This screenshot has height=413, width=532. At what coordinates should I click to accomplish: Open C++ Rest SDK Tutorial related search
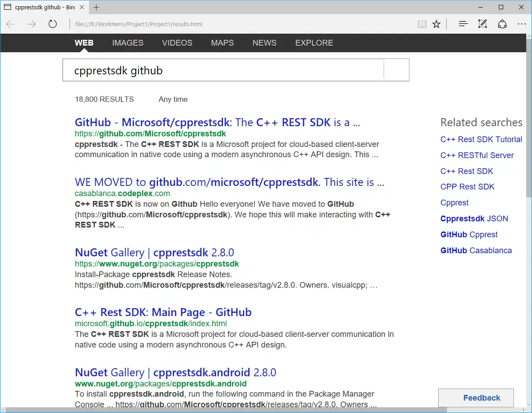(481, 139)
